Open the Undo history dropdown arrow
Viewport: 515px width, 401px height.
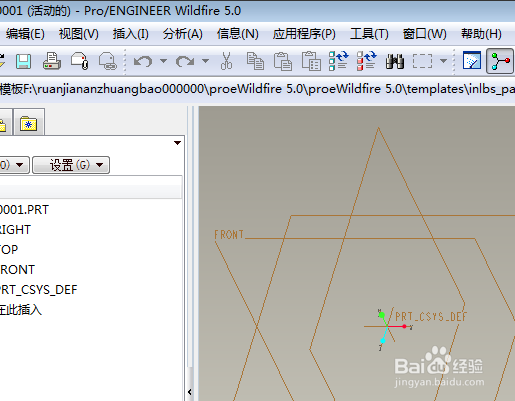pos(163,61)
